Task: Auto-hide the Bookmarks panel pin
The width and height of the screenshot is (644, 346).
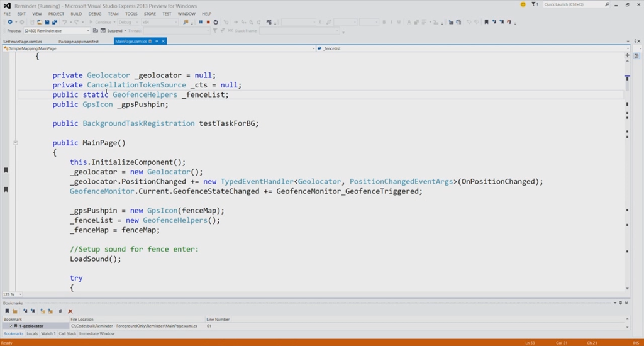Action: pos(621,303)
